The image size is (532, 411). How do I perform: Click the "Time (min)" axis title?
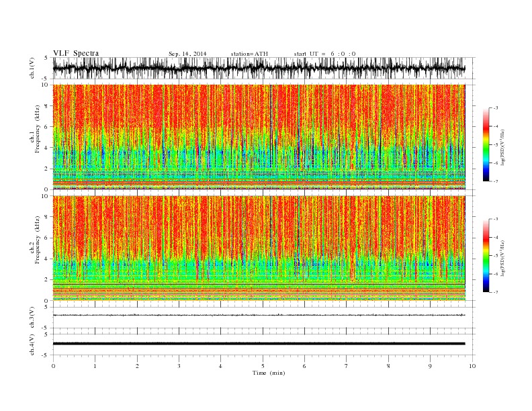269,373
